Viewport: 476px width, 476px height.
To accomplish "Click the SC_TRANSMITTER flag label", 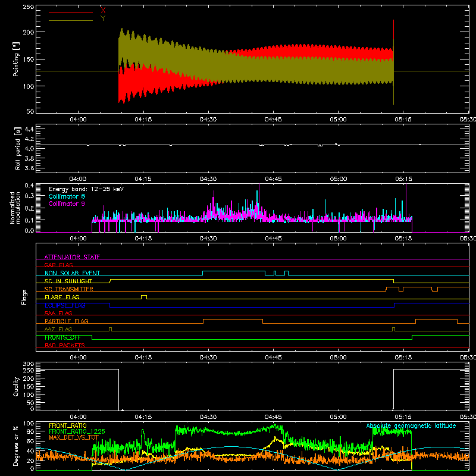I will pos(69,289).
